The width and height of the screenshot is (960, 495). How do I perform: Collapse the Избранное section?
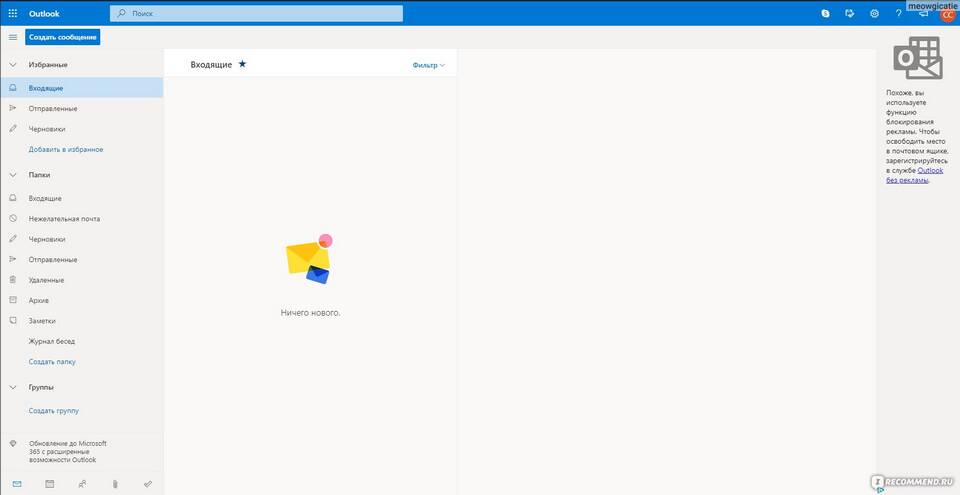click(13, 64)
